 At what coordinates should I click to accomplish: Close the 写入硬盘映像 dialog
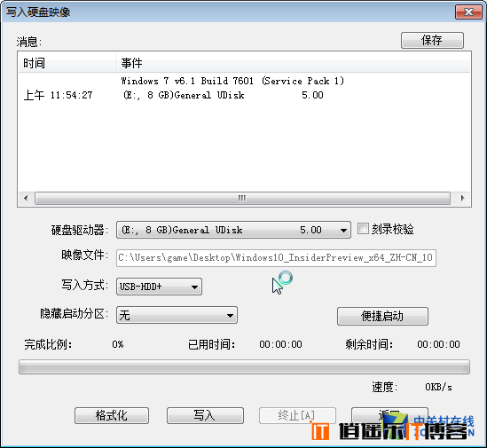point(468,12)
